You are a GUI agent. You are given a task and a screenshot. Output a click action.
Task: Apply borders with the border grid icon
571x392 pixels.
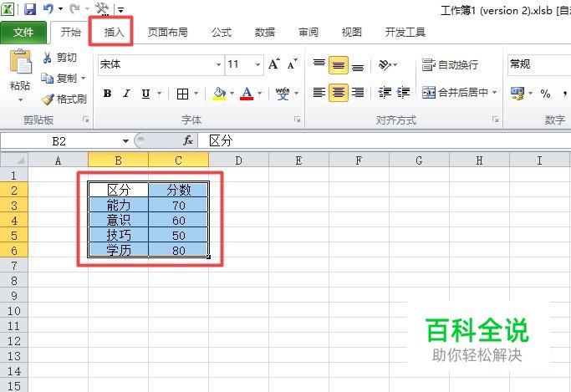[182, 94]
